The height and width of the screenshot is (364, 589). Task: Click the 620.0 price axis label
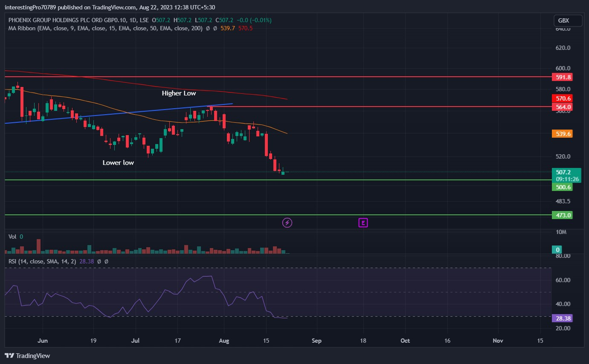[x=563, y=48]
